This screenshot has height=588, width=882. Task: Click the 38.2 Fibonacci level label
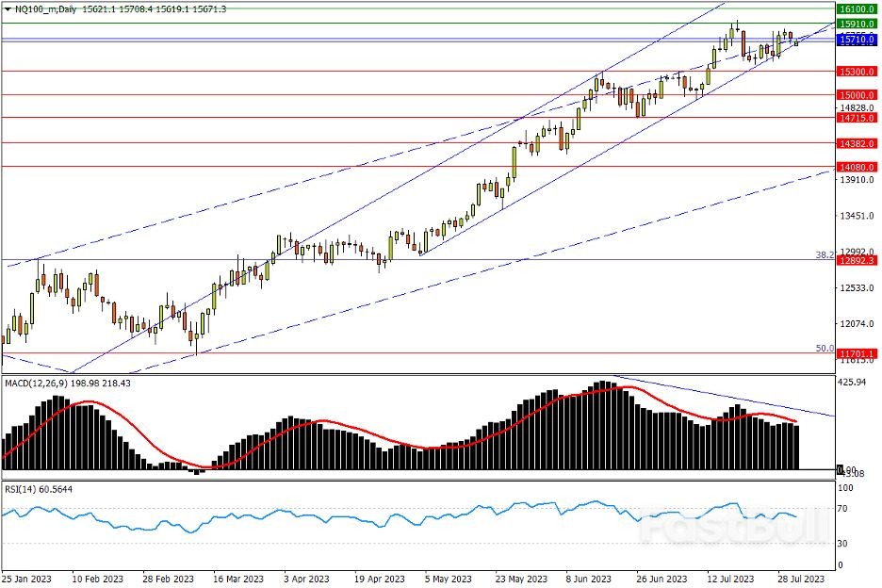click(823, 254)
